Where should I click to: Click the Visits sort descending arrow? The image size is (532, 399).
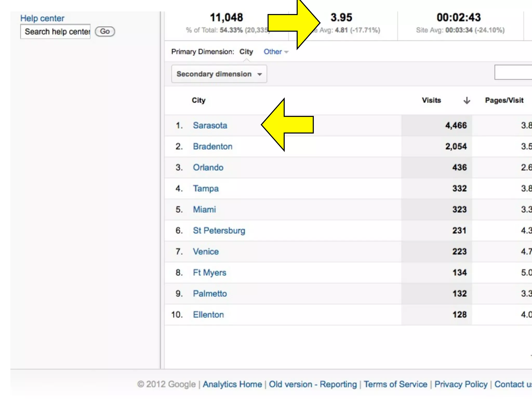coord(467,100)
